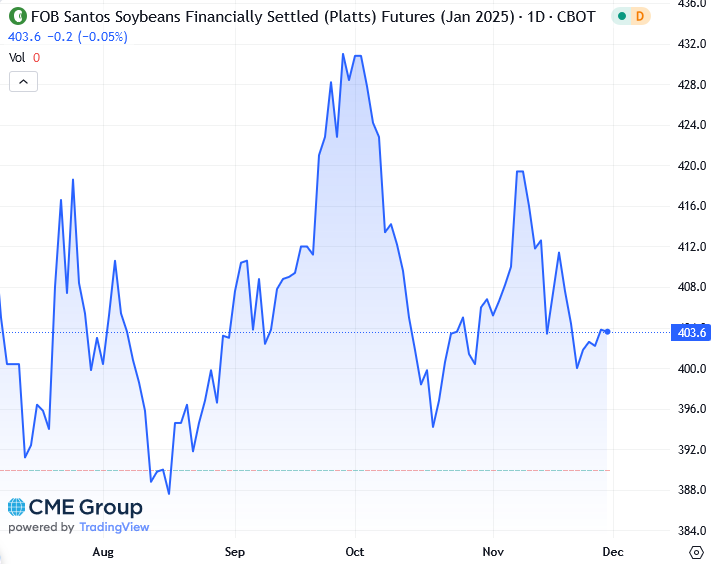This screenshot has height=564, width=719.
Task: Click the Aug label on time axis
Action: point(103,551)
